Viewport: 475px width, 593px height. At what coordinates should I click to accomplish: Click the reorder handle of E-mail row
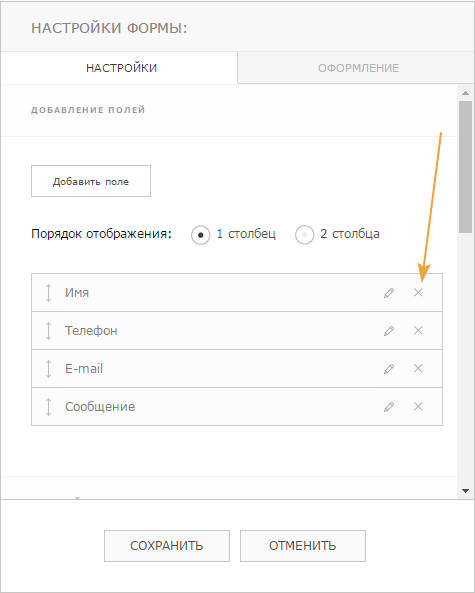(48, 369)
